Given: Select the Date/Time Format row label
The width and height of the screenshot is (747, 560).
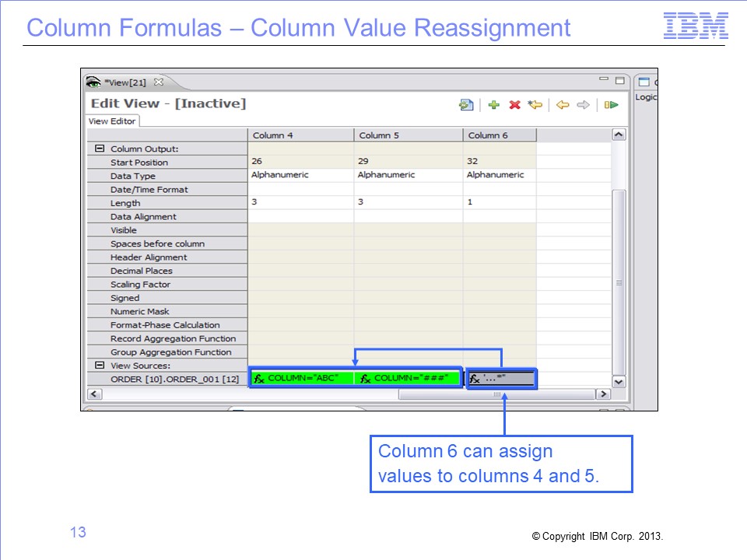Looking at the screenshot, I should (149, 190).
